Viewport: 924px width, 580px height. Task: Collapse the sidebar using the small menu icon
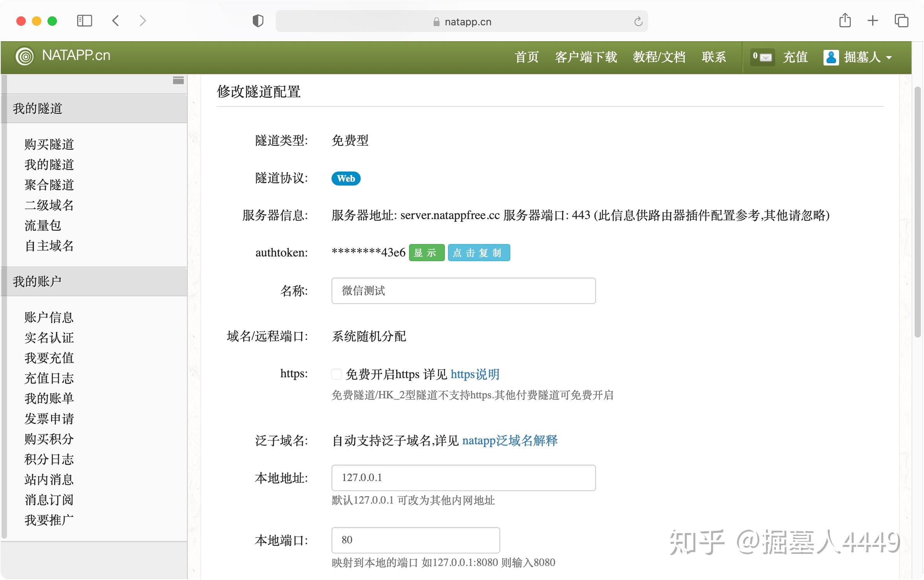point(178,81)
